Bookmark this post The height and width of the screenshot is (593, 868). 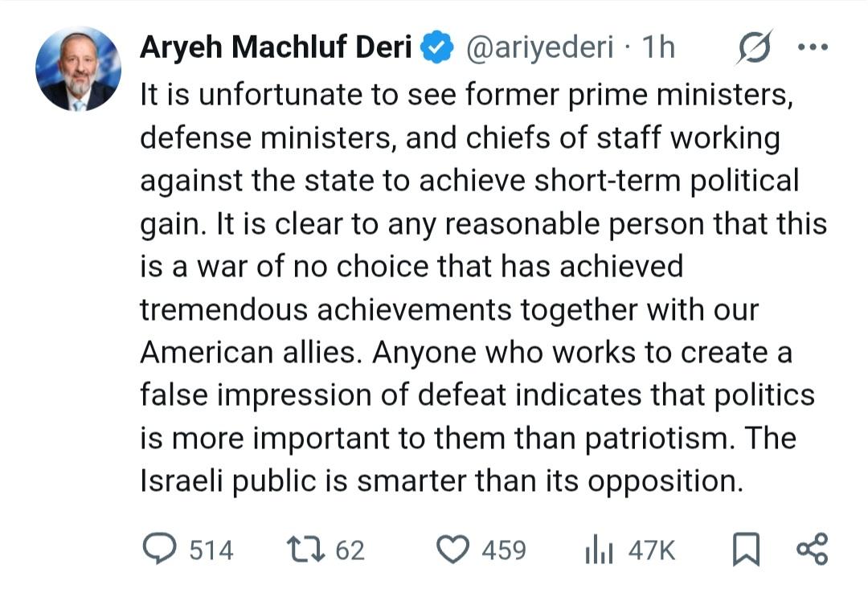[747, 550]
